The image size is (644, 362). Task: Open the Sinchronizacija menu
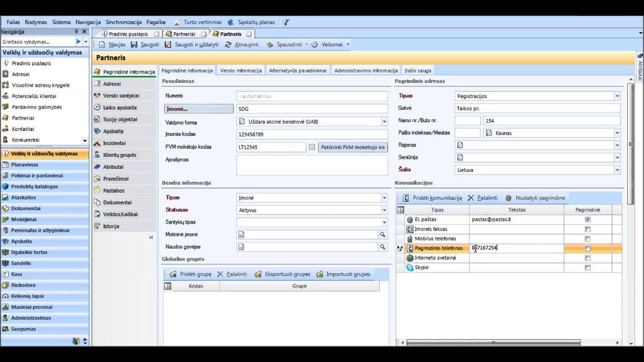[x=124, y=22]
